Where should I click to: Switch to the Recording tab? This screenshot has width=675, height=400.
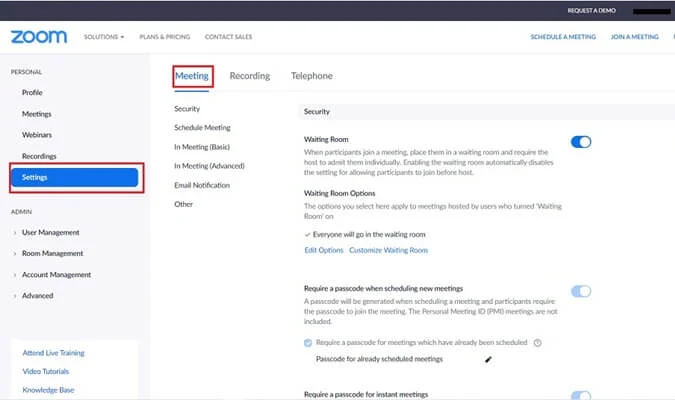click(250, 76)
